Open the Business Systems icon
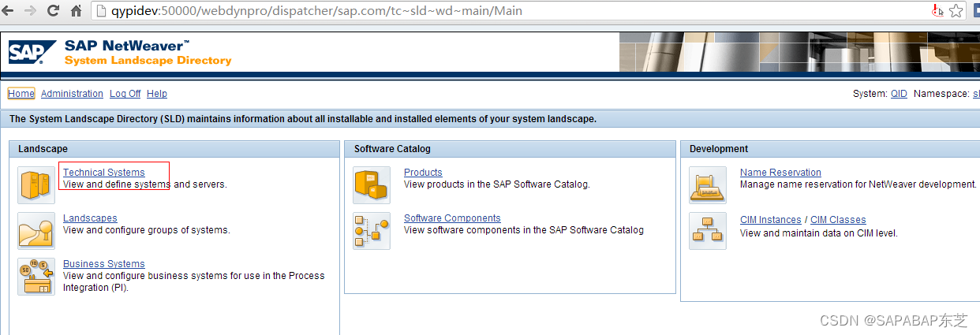The width and height of the screenshot is (980, 335). pyautogui.click(x=36, y=277)
